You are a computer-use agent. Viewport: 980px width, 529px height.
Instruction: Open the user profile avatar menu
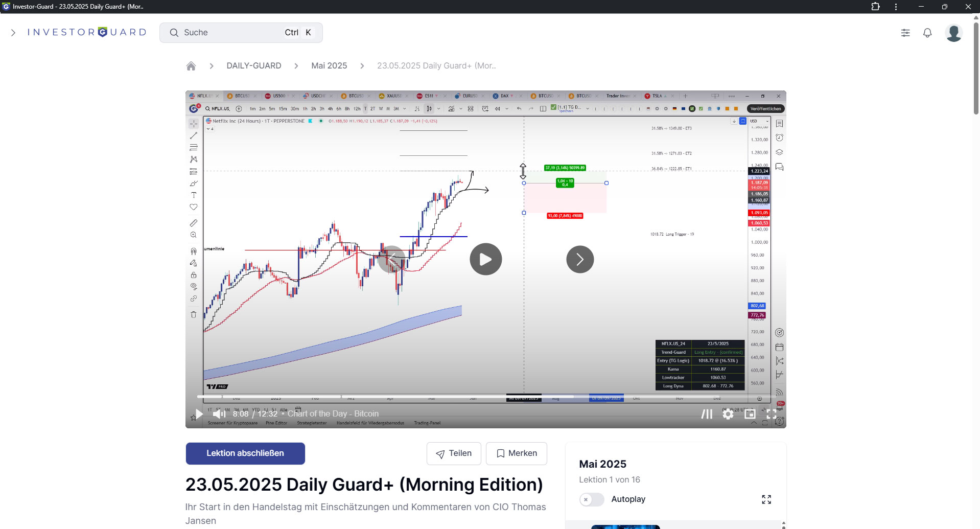tap(953, 33)
